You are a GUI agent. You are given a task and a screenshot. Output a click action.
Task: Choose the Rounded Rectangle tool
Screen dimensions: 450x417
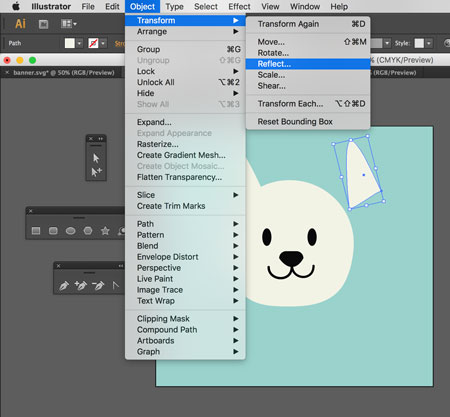(x=53, y=231)
